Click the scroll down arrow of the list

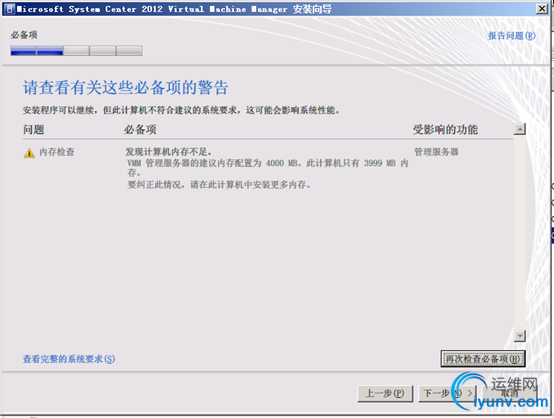pyautogui.click(x=519, y=336)
